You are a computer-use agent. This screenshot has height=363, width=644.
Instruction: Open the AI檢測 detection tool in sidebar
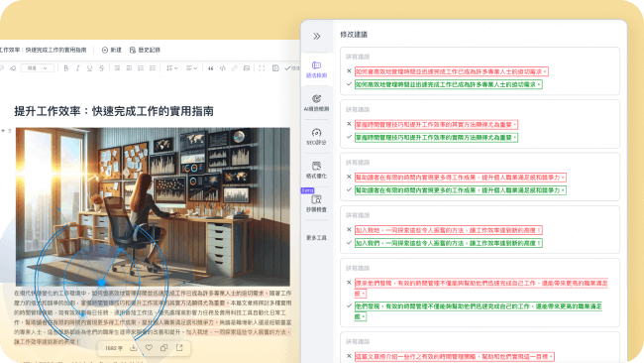pyautogui.click(x=316, y=103)
